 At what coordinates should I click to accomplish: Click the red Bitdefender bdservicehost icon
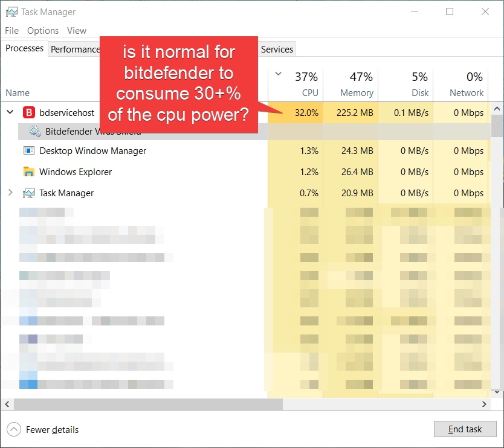point(28,112)
